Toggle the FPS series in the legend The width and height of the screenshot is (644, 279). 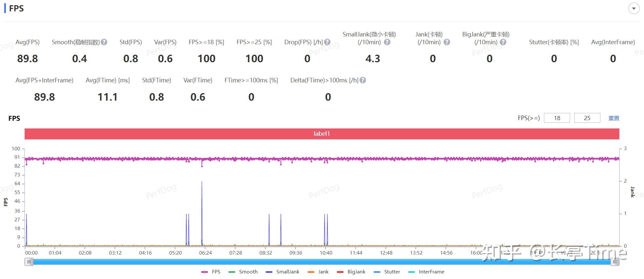[x=211, y=272]
